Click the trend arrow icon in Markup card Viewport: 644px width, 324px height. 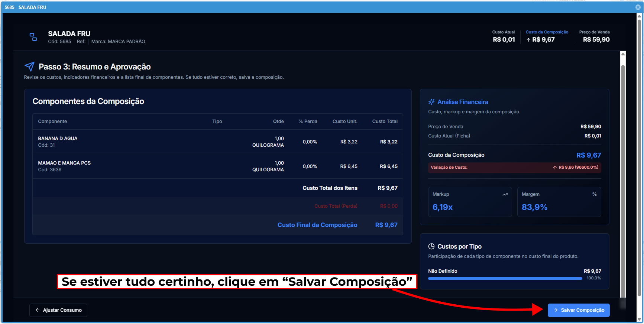click(x=505, y=194)
